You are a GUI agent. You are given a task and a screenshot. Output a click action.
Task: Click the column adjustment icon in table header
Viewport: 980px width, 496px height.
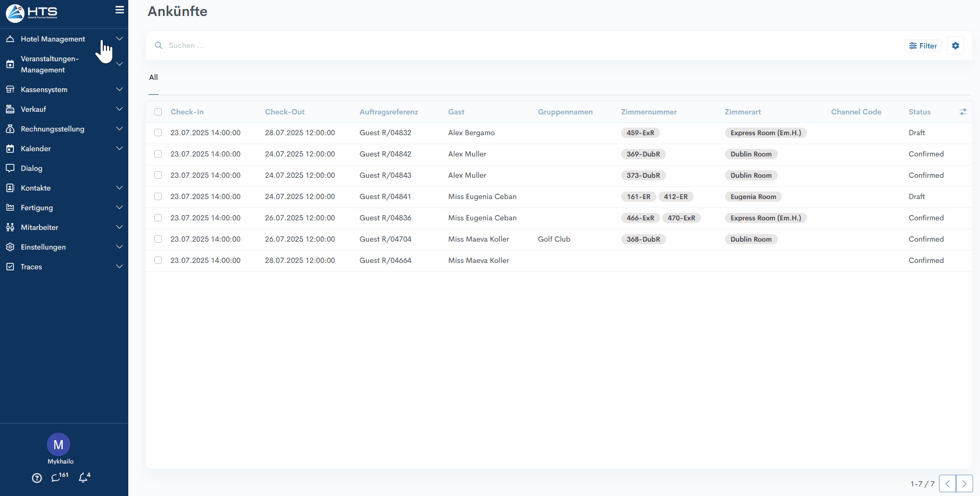point(963,112)
